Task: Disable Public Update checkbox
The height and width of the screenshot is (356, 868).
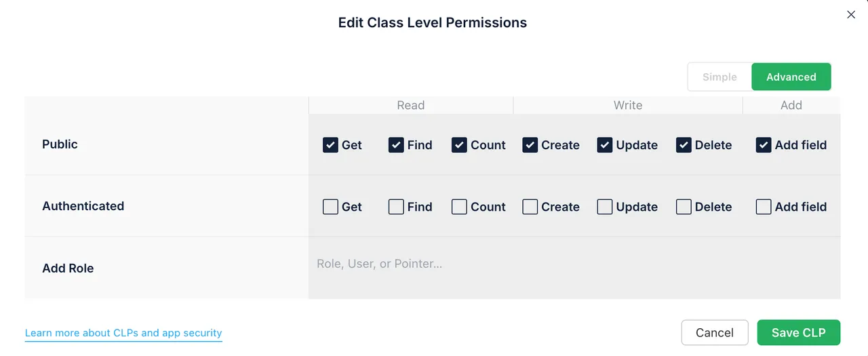Action: tap(604, 145)
